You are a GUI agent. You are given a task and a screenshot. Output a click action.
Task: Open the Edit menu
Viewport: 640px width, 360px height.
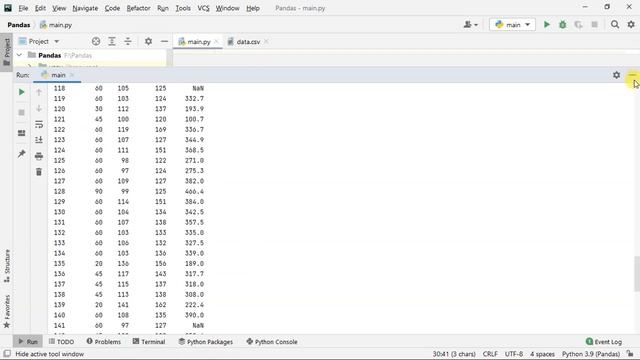(40, 8)
